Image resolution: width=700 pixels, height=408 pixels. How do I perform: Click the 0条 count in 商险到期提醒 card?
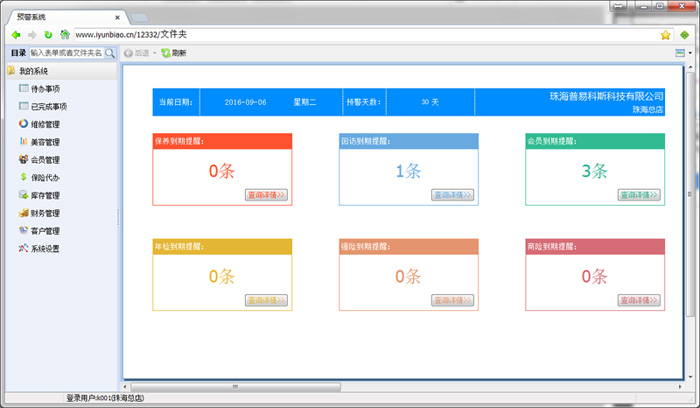pos(595,276)
